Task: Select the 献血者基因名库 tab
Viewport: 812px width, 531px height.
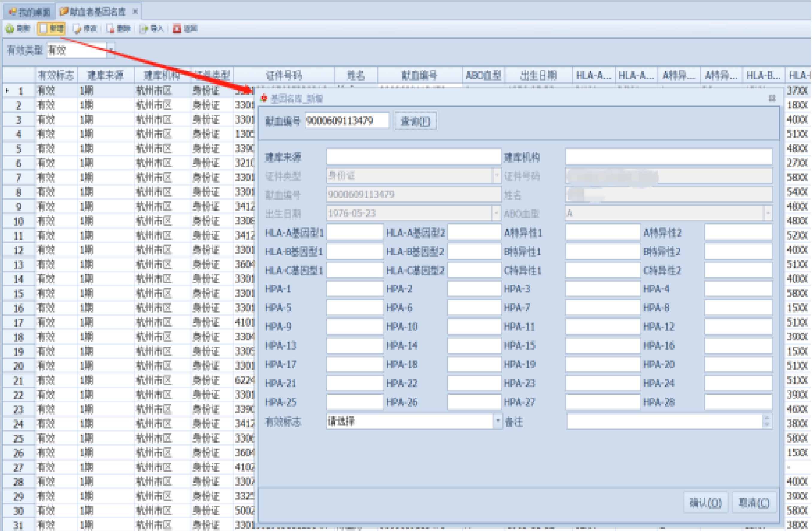Action: (x=93, y=12)
